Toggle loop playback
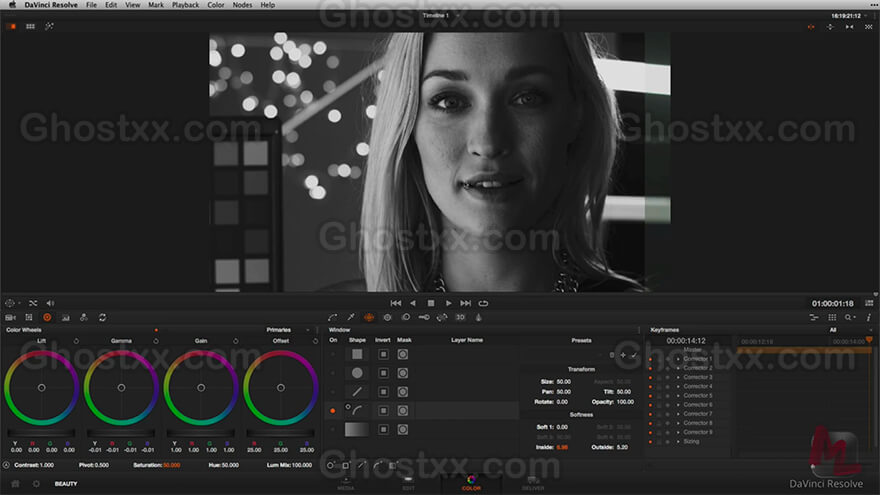Viewport: 880px width, 495px height. point(483,303)
